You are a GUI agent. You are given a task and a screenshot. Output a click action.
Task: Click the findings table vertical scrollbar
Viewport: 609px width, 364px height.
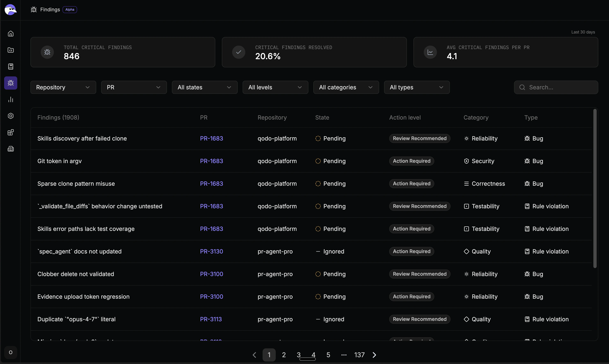[595, 188]
